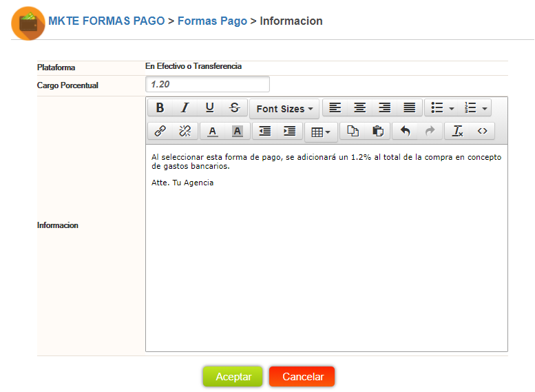This screenshot has width=535, height=392.
Task: Toggle underline formatting
Action: [210, 108]
